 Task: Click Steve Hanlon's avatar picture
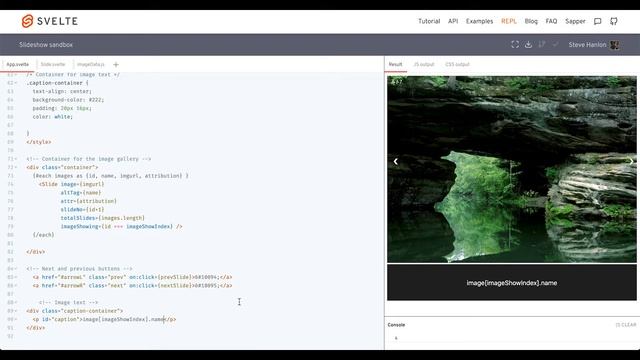point(614,45)
